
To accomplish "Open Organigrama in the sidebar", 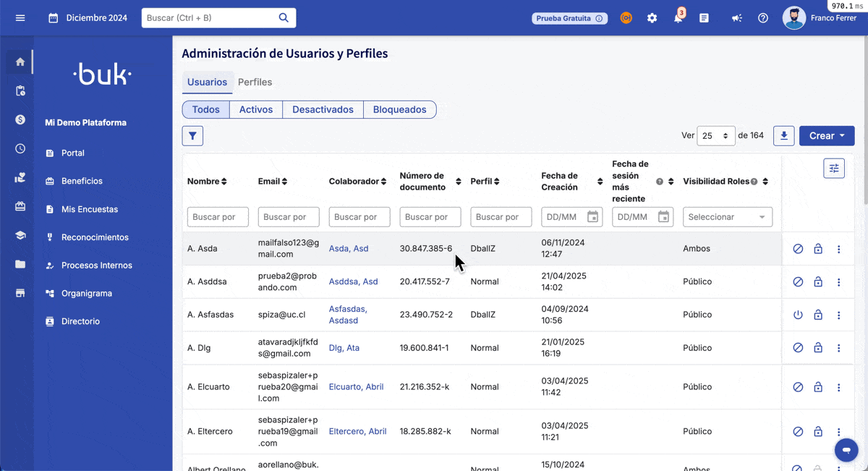I will click(86, 294).
